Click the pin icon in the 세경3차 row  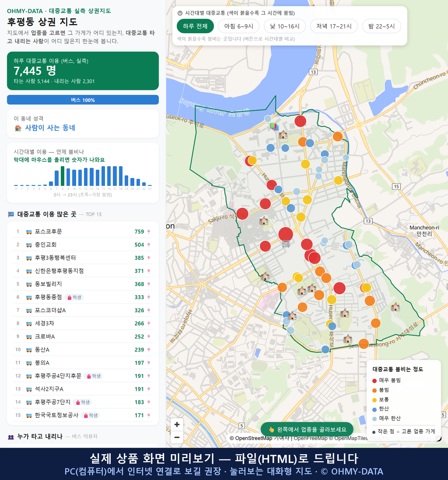(x=149, y=323)
